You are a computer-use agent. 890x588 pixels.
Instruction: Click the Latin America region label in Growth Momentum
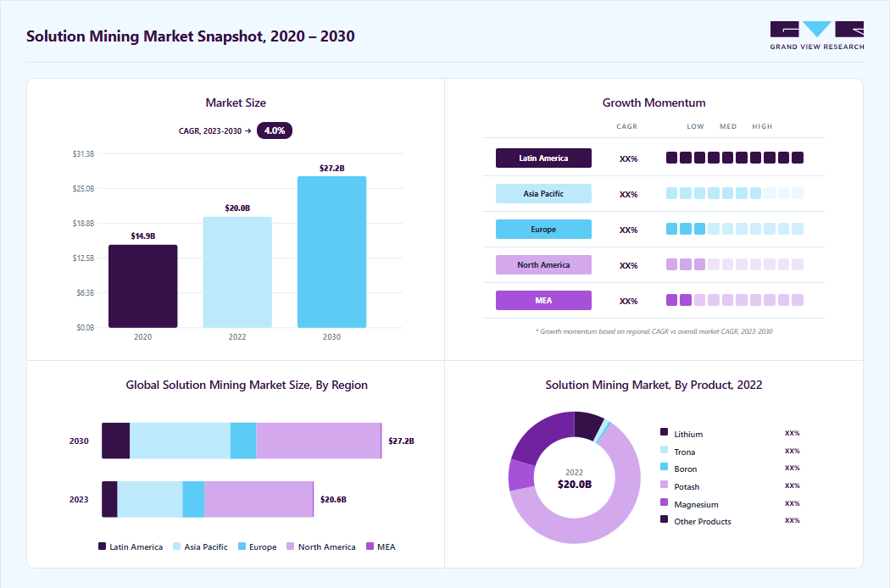tap(543, 158)
